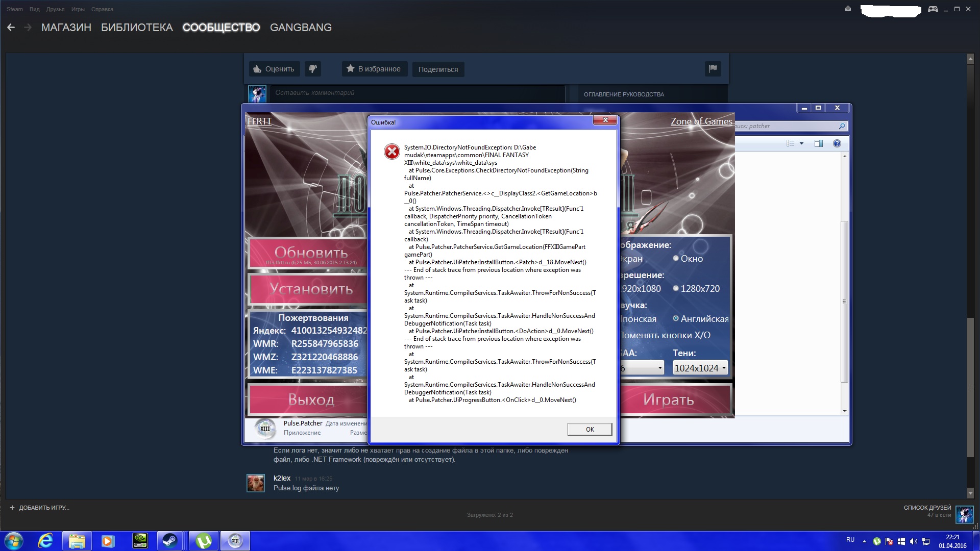980x551 pixels.
Task: Click the magnifier icon in the Explorer search box
Action: pyautogui.click(x=842, y=126)
